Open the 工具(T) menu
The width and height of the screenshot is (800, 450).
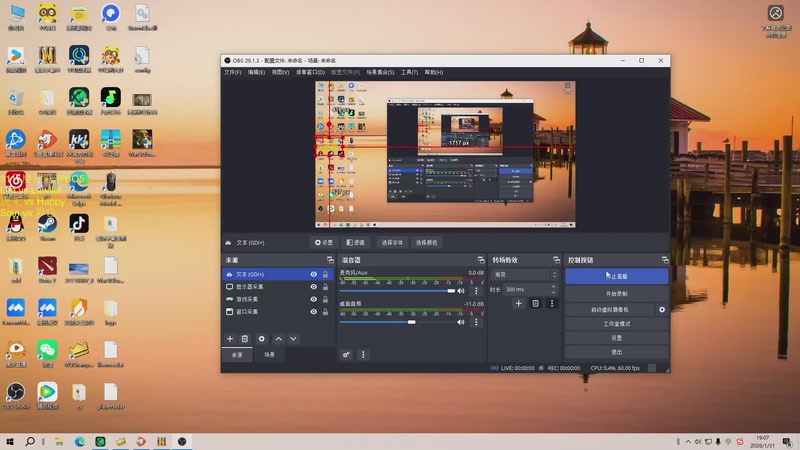[409, 72]
